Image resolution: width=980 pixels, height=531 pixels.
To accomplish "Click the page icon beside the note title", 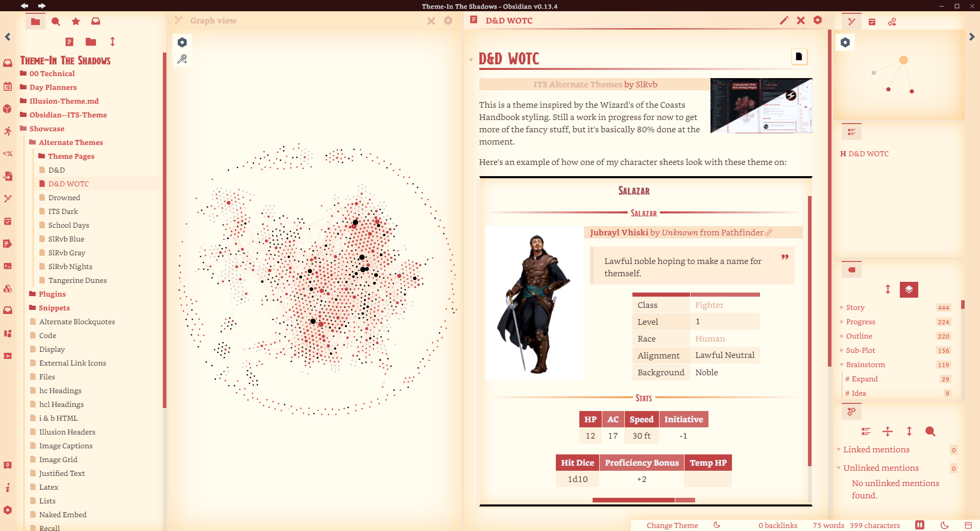I will point(799,57).
